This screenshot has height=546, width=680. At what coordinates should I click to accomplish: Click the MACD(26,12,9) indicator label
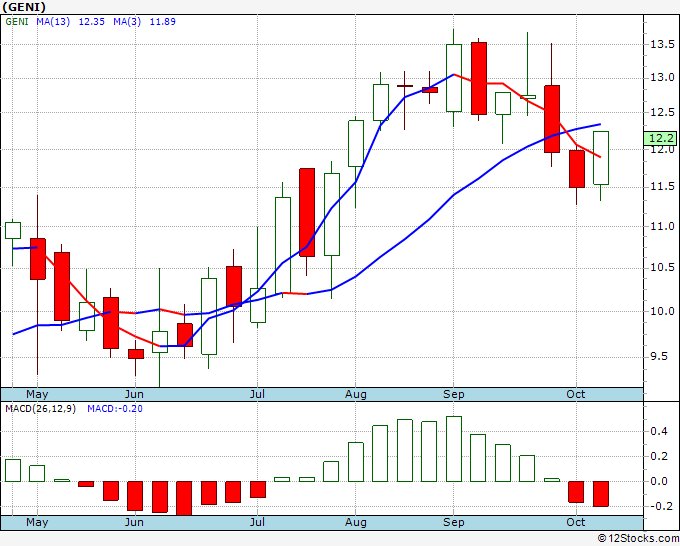[40, 409]
